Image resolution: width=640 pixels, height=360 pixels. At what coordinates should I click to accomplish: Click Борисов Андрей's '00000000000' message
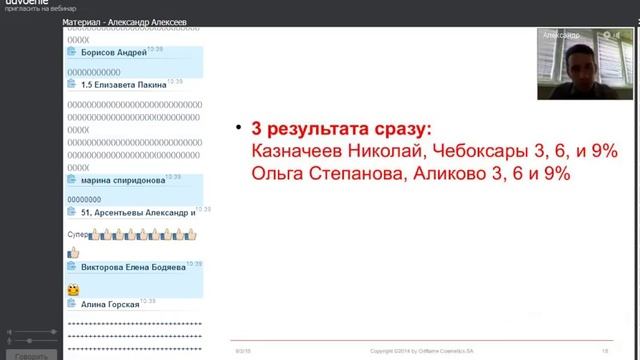[x=94, y=72]
